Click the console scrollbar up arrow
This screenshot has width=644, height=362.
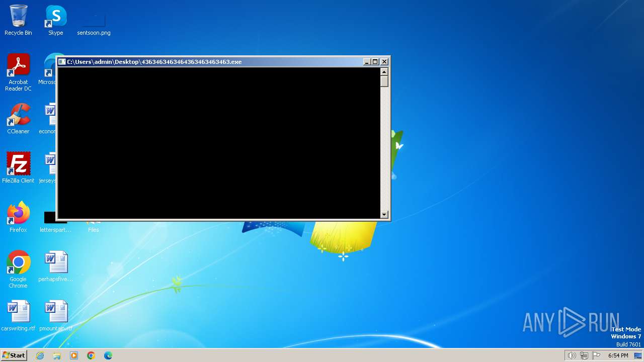click(x=384, y=71)
